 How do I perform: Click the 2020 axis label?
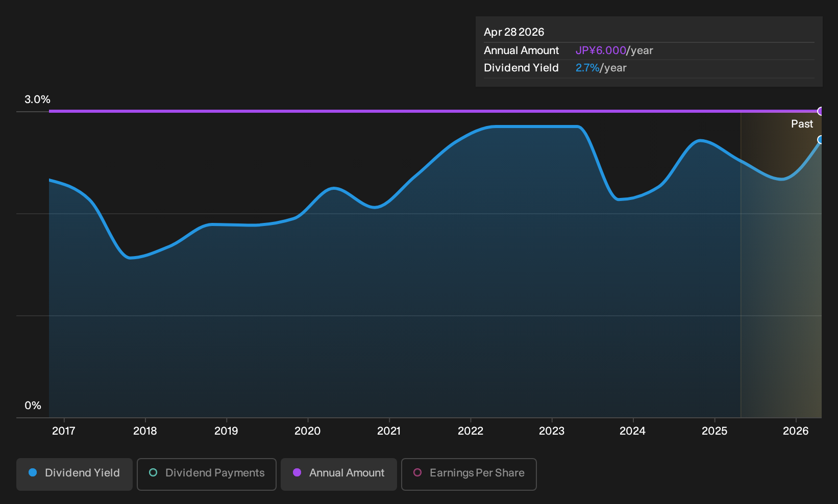[x=308, y=431]
